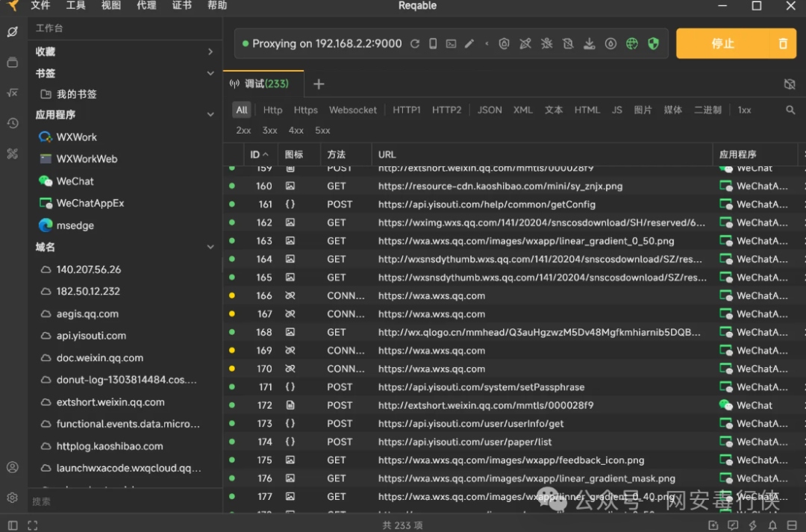This screenshot has height=532, width=806.
Task: Filter by Https
Action: (305, 110)
